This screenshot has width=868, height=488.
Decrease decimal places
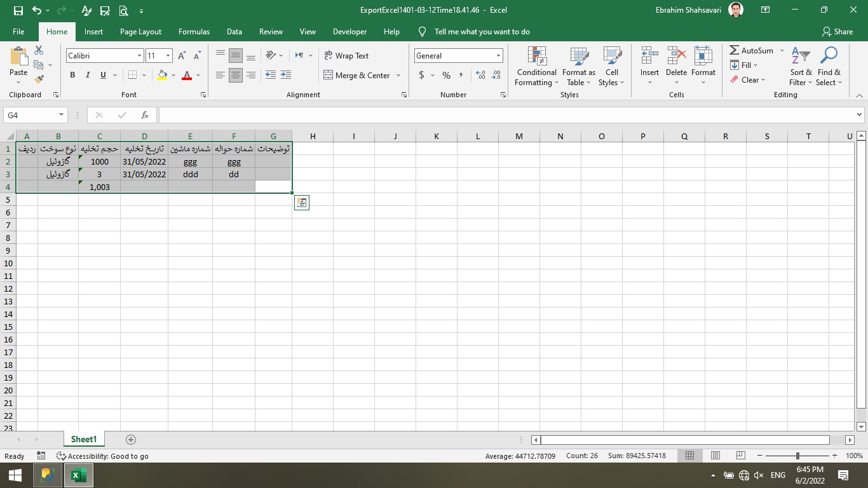(x=496, y=75)
